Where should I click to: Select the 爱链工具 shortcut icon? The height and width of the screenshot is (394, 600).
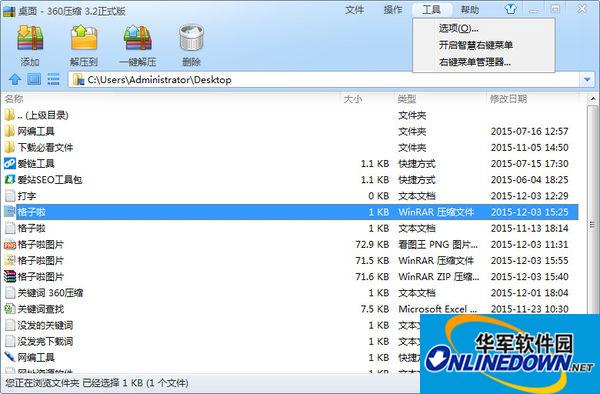pyautogui.click(x=10, y=163)
